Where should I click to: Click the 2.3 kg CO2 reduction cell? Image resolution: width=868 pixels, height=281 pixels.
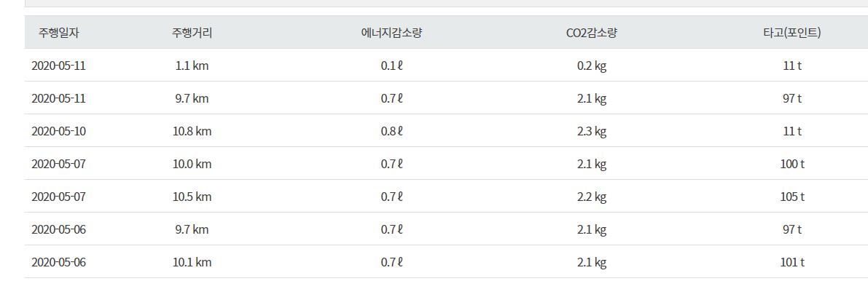pos(592,132)
